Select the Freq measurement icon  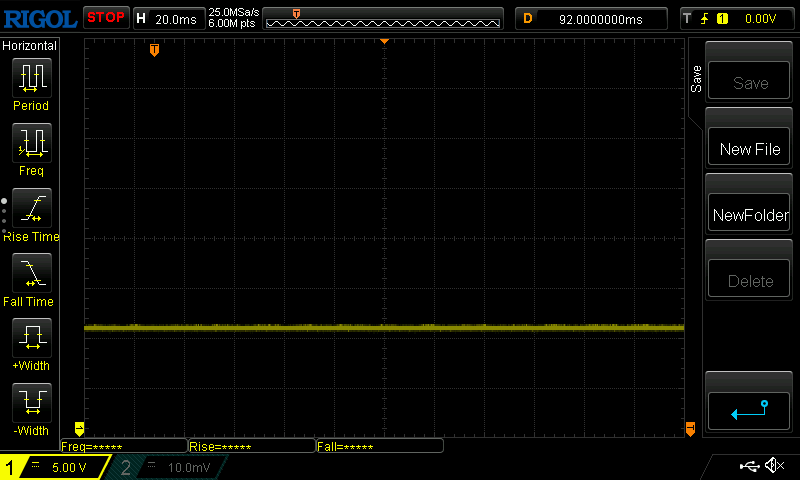[x=32, y=142]
